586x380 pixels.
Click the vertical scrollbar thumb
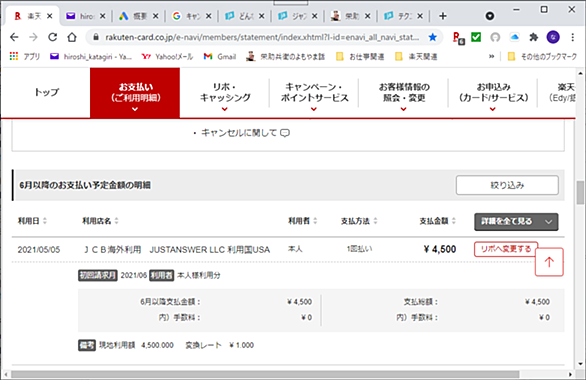tap(580, 192)
